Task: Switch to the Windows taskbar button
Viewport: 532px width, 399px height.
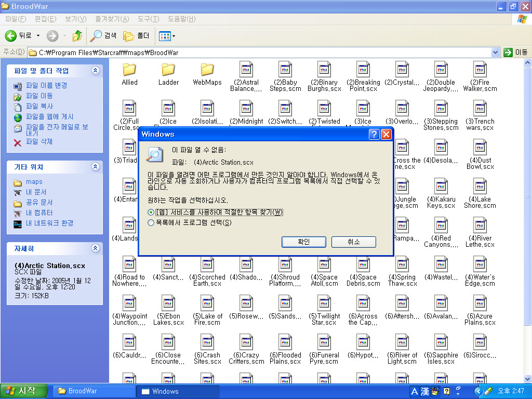Action: (x=178, y=391)
